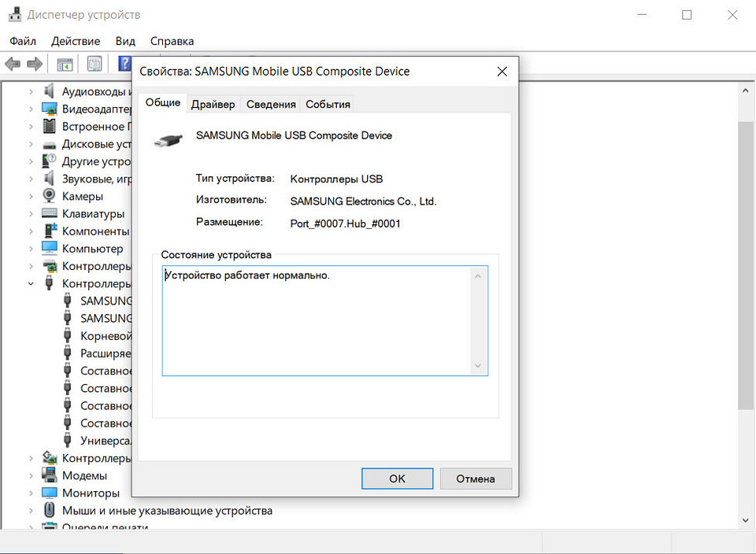Click the Back arrow toolbar icon
Viewport: 756px width, 554px height.
[x=12, y=64]
